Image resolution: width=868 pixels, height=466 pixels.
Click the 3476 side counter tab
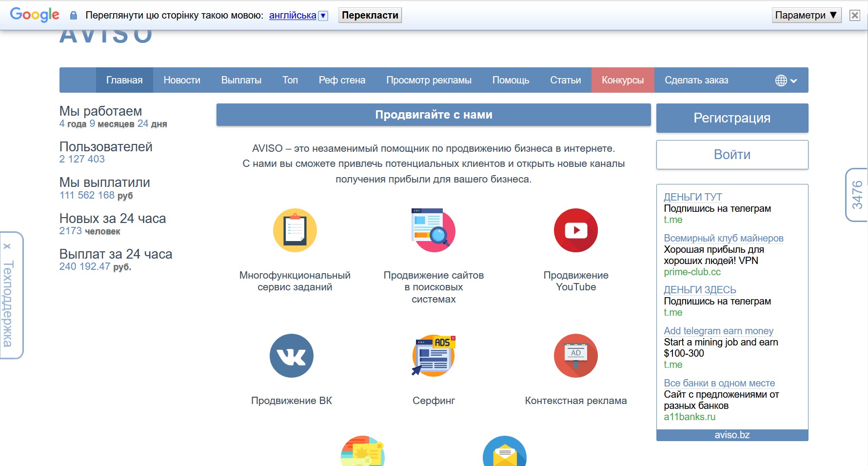tap(857, 195)
